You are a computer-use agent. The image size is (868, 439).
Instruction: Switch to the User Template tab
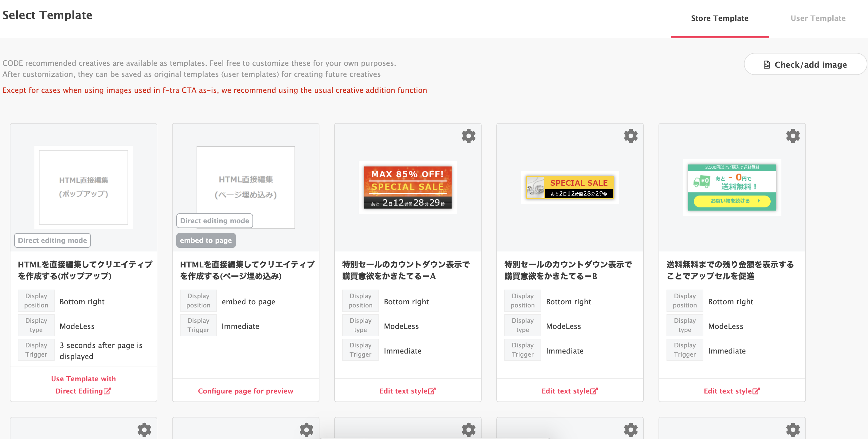pos(818,18)
